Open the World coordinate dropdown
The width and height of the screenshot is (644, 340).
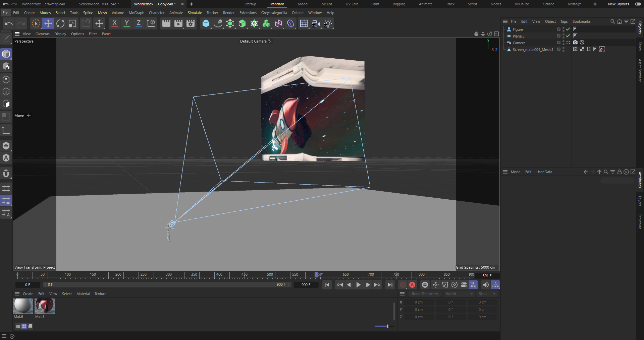tap(459, 294)
